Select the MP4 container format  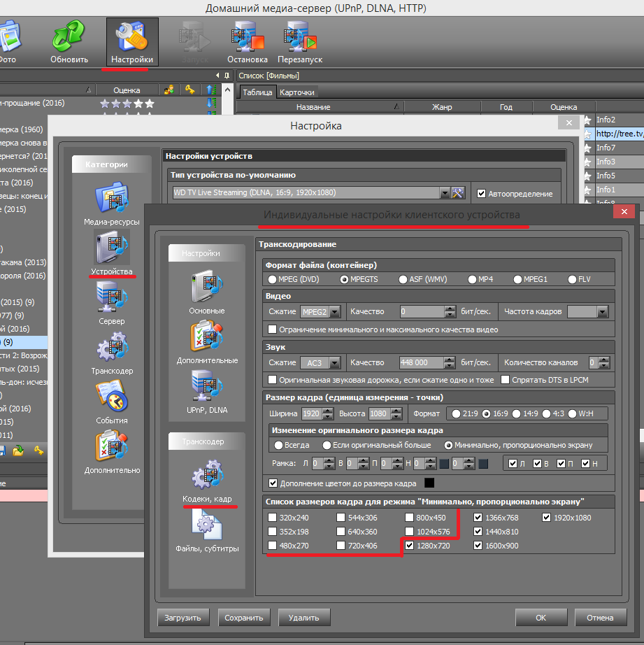click(472, 279)
